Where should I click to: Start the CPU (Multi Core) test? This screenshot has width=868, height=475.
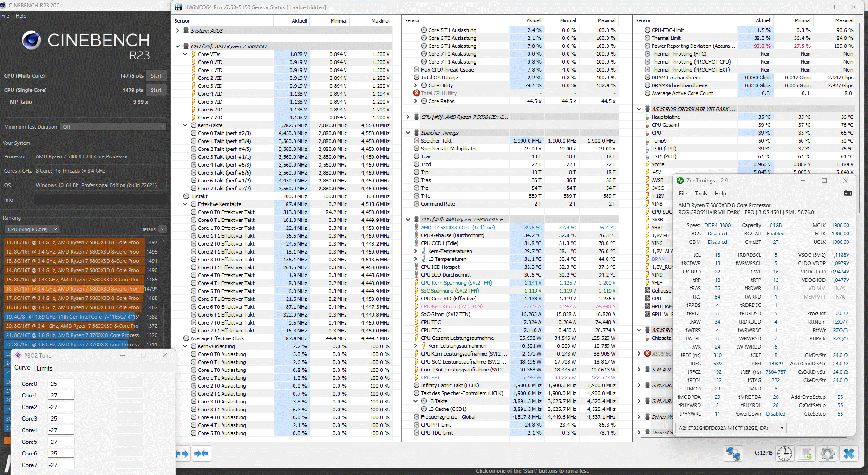tap(156, 76)
